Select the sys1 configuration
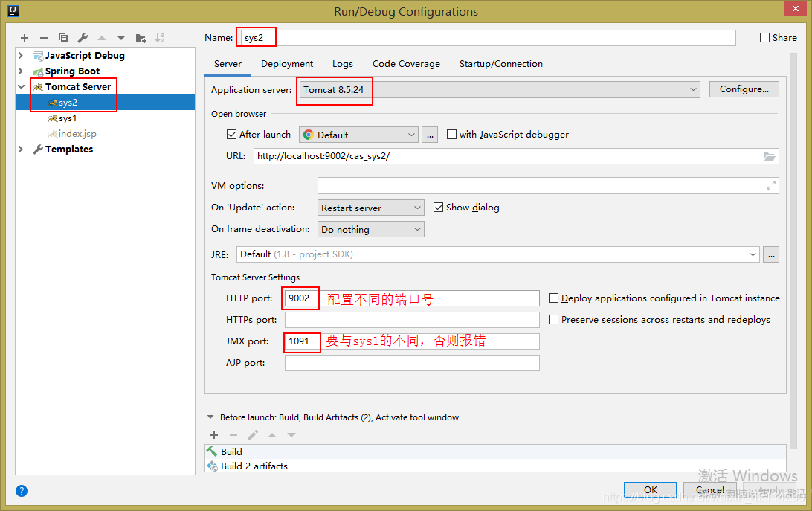Image resolution: width=812 pixels, height=511 pixels. click(x=105, y=118)
